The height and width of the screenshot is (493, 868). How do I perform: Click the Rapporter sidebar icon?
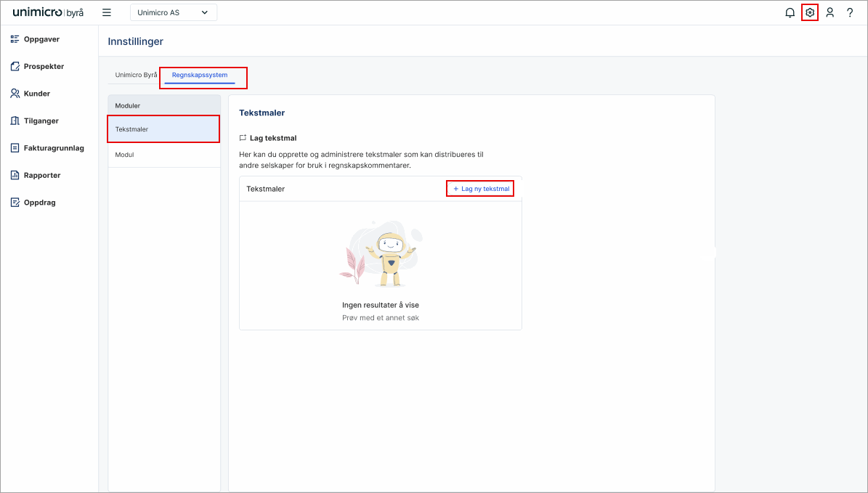(15, 175)
